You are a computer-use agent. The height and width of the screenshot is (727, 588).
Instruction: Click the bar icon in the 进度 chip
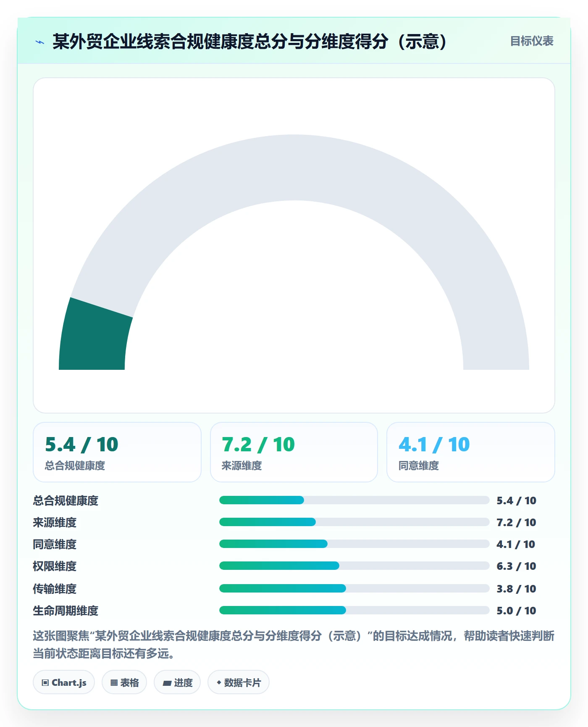(x=167, y=683)
